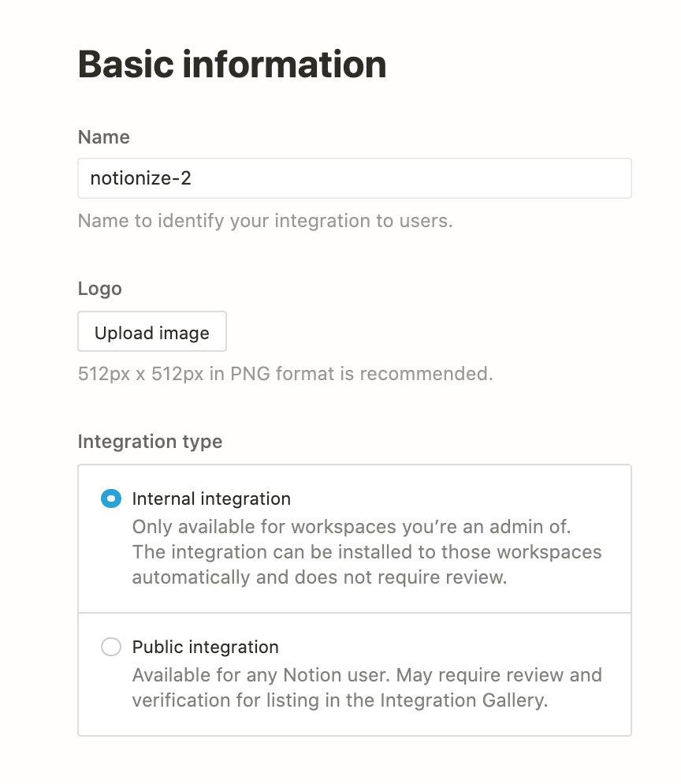The height and width of the screenshot is (784, 681).
Task: Click hint 'Name to identify your integration to users.'
Action: click(266, 221)
